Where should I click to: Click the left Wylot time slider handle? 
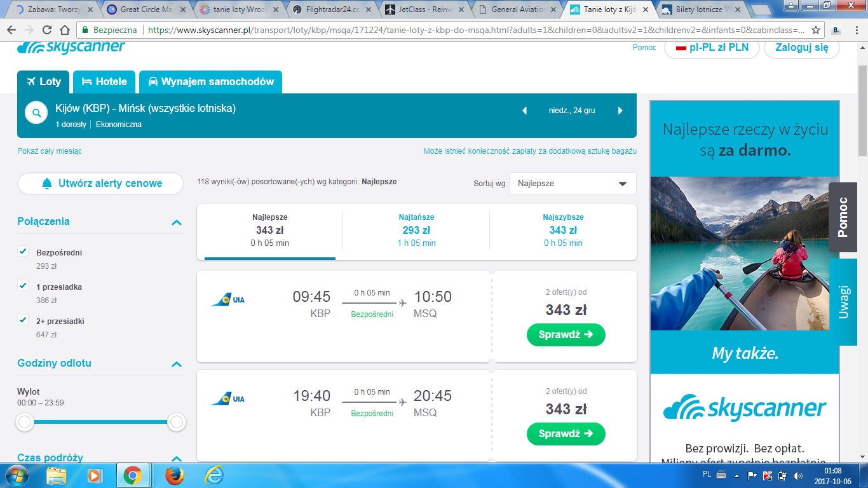(x=25, y=422)
